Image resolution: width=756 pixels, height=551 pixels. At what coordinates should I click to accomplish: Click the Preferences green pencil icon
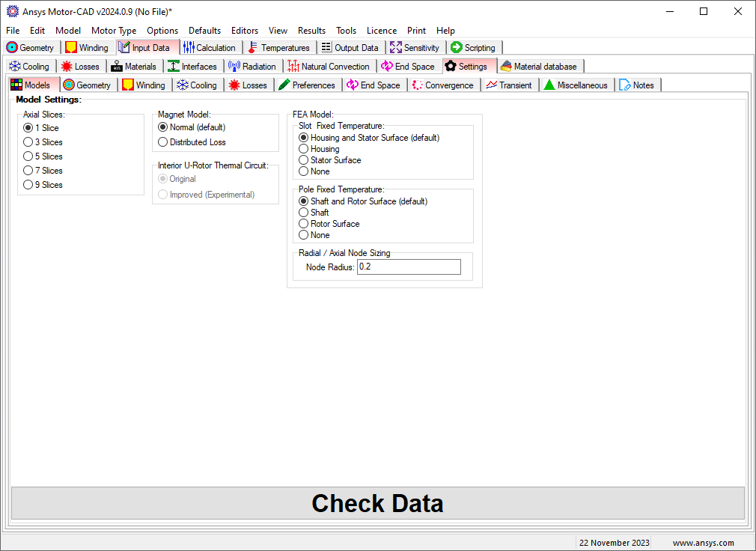(x=284, y=85)
